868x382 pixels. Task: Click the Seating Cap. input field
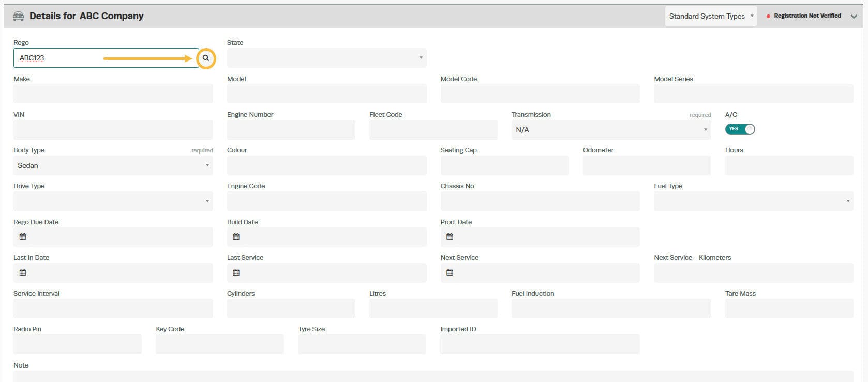tap(504, 165)
